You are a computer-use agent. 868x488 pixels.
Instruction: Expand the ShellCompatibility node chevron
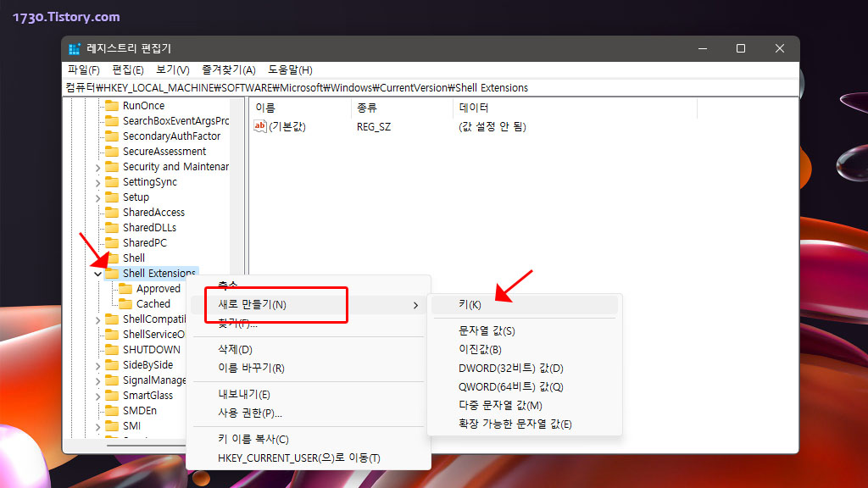[x=98, y=319]
